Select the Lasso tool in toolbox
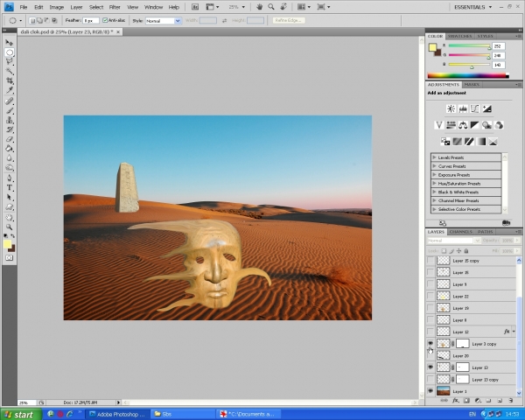 click(10, 61)
